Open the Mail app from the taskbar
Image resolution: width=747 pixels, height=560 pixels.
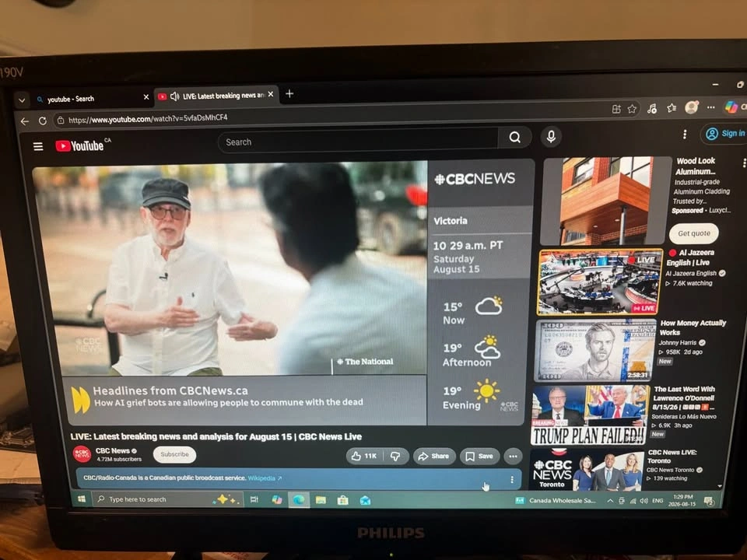click(x=365, y=500)
